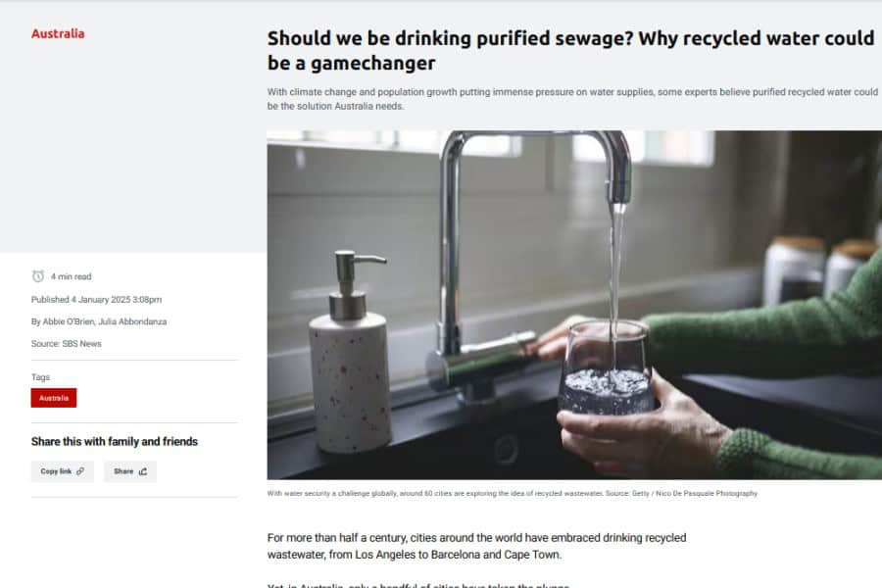Open the article's tap water photo
The width and height of the screenshot is (882, 588).
tap(573, 305)
